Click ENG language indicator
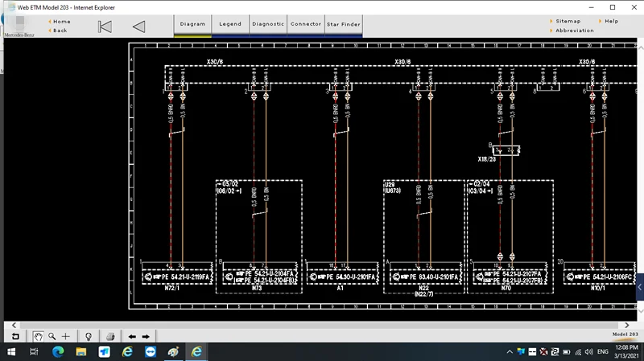644x361 pixels. tap(602, 351)
